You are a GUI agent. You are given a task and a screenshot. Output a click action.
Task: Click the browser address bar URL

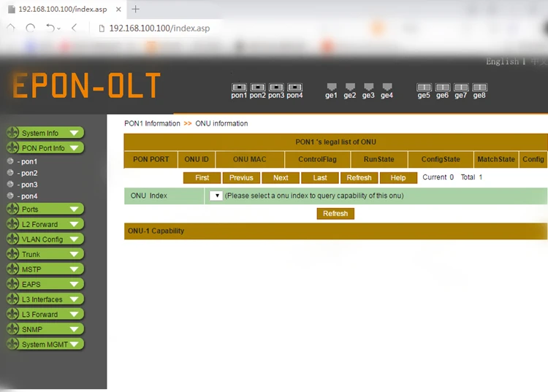point(159,28)
